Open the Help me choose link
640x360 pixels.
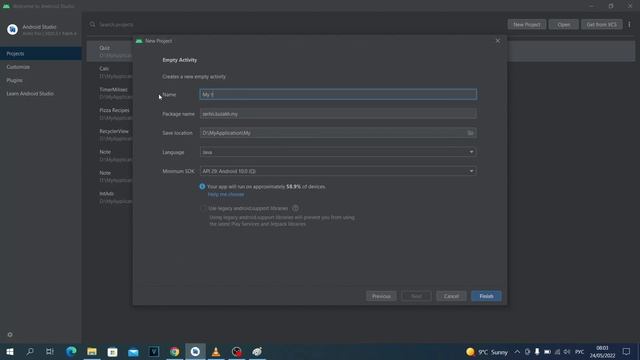click(x=226, y=194)
